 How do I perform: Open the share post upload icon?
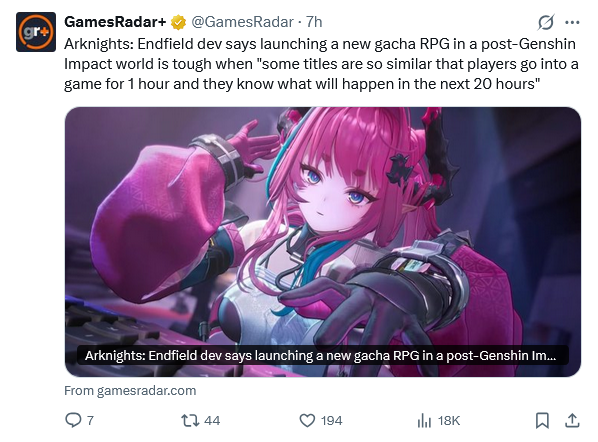click(x=572, y=420)
